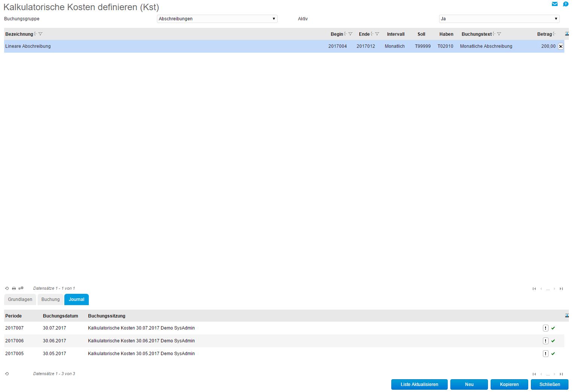Screen dimensions: 573x392
Task: Sort by Bezeichnung using its sort arrows
Action: pyautogui.click(x=35, y=34)
